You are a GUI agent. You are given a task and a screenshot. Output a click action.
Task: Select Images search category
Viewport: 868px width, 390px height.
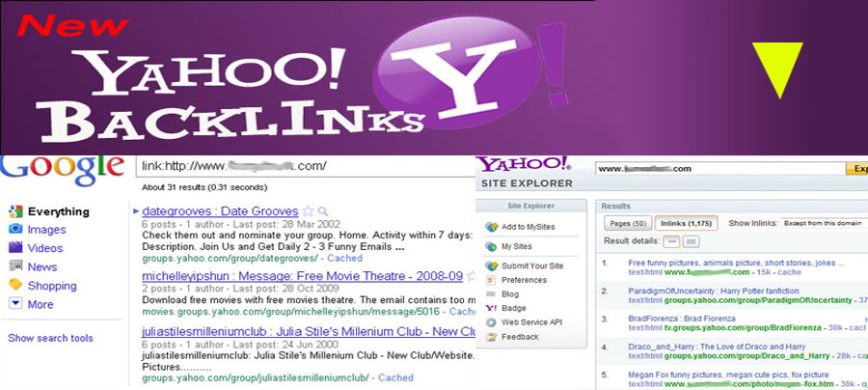click(46, 230)
